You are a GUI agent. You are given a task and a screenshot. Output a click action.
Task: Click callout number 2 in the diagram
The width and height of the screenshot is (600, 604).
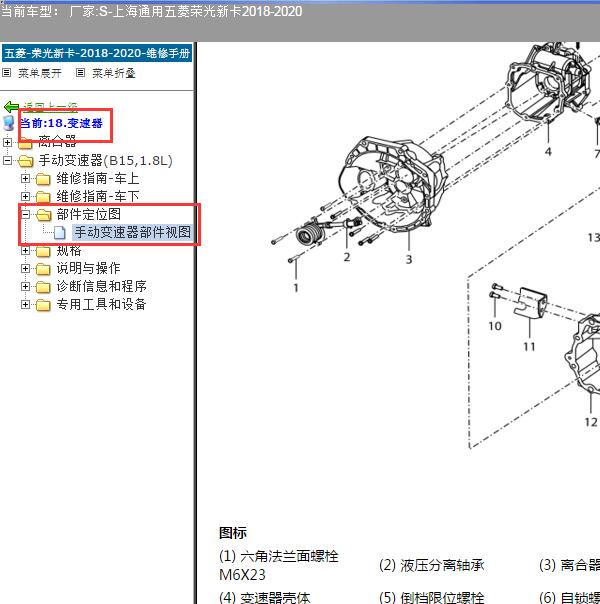pyautogui.click(x=347, y=257)
